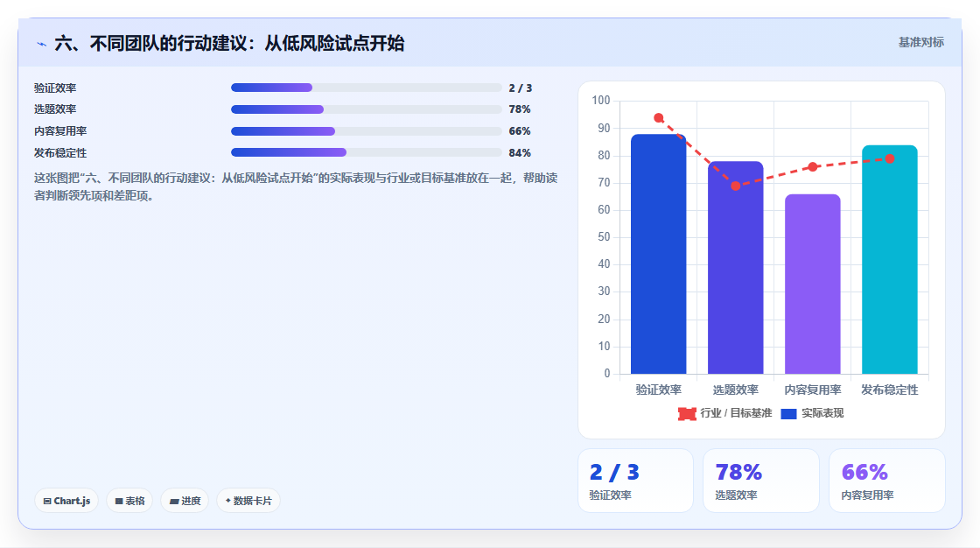
Task: Click the 内容复用率 row label in progress list
Action: click(60, 131)
